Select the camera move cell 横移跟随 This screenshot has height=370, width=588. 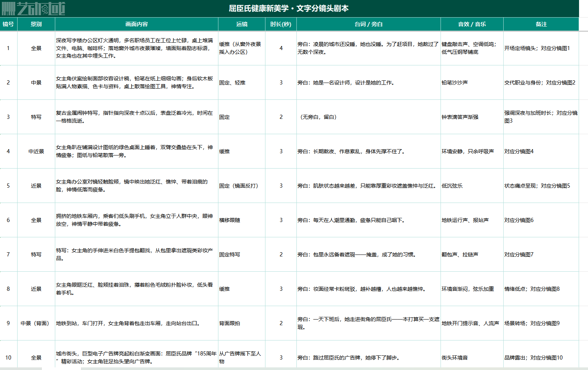(242, 220)
